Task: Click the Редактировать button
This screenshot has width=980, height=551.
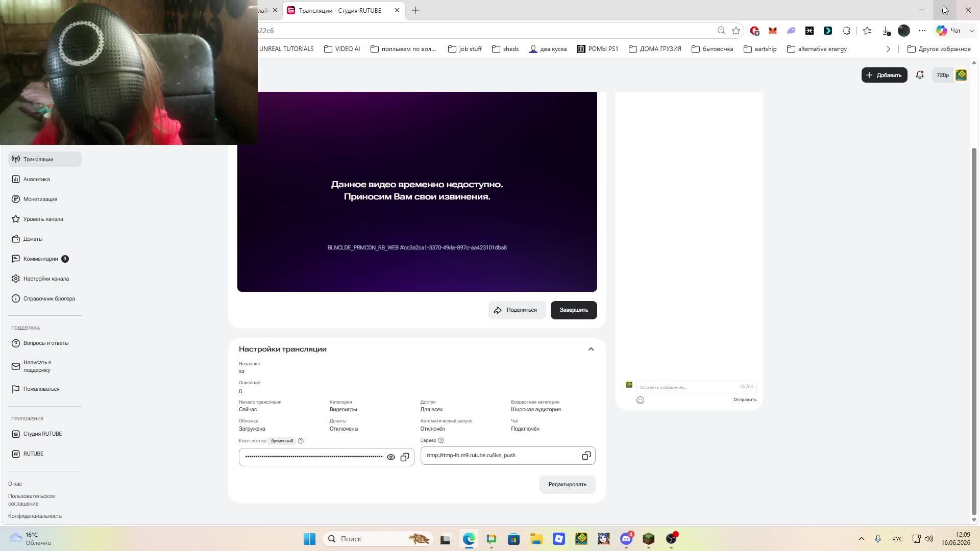Action: (x=567, y=484)
